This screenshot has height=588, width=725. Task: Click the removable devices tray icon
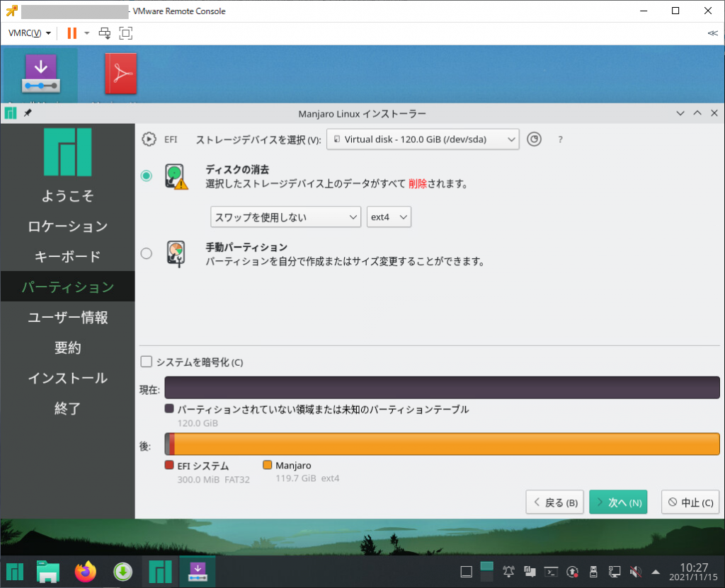click(x=594, y=572)
